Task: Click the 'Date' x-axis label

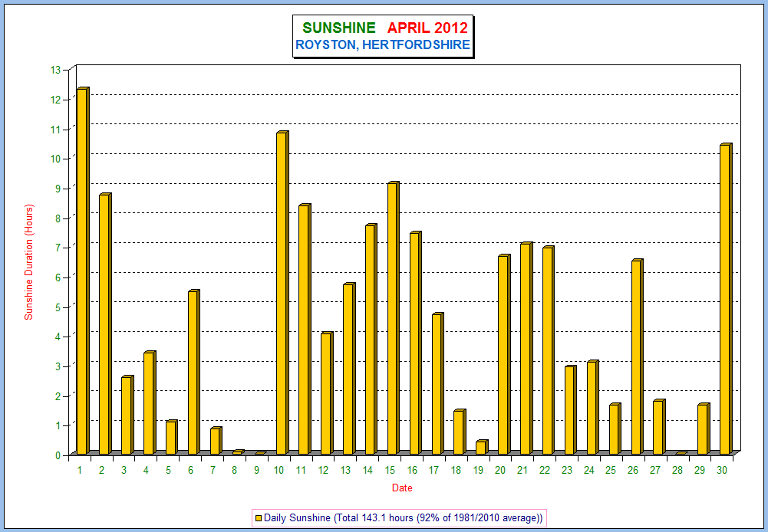Action: point(402,488)
